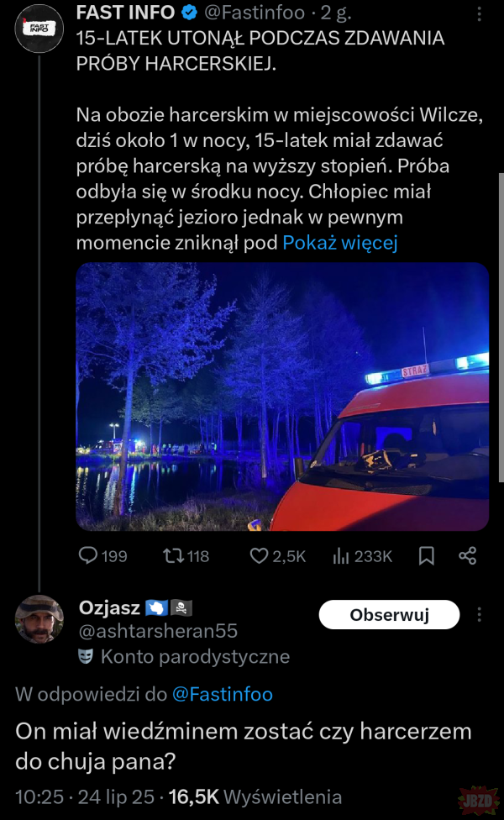This screenshot has height=820, width=504.
Task: Click the FAST INFO account name
Action: (x=125, y=13)
